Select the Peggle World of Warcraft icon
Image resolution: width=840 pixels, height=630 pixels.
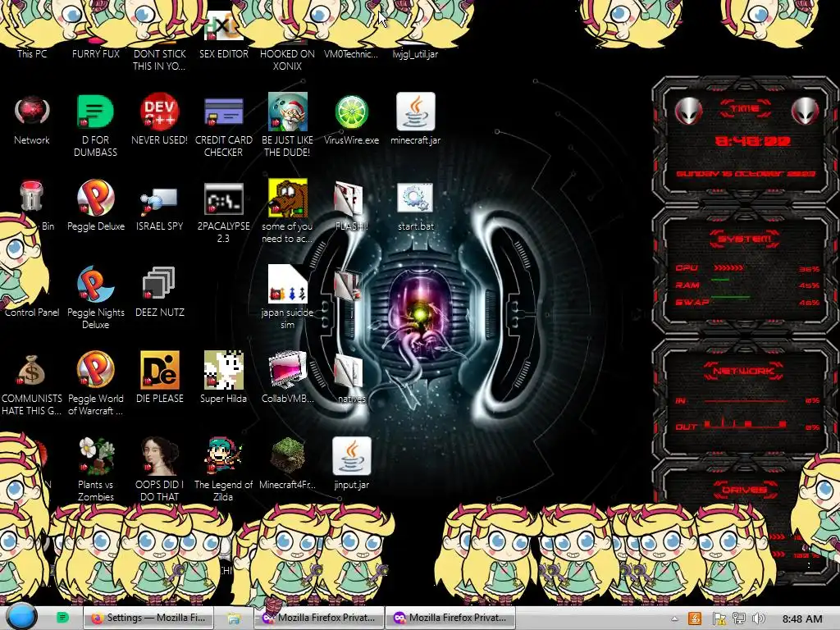coord(95,370)
